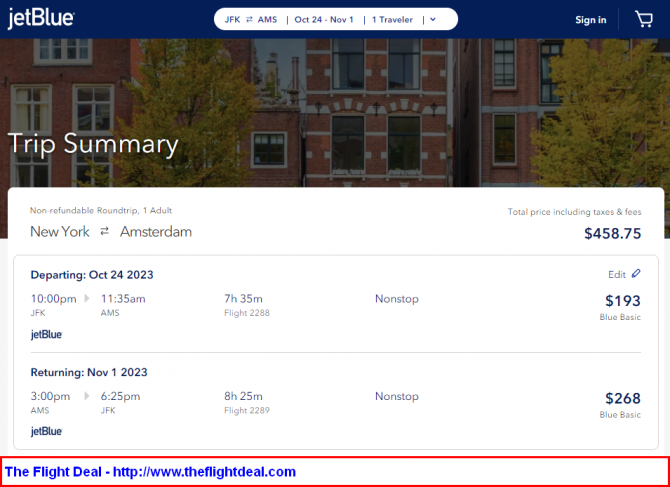Click Nonstop label for departing flight
This screenshot has height=487, width=670.
pos(397,299)
